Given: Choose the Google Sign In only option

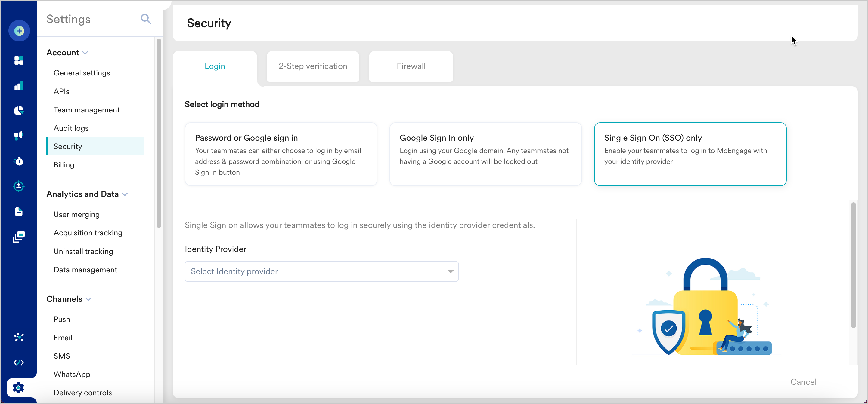Looking at the screenshot, I should pyautogui.click(x=485, y=154).
